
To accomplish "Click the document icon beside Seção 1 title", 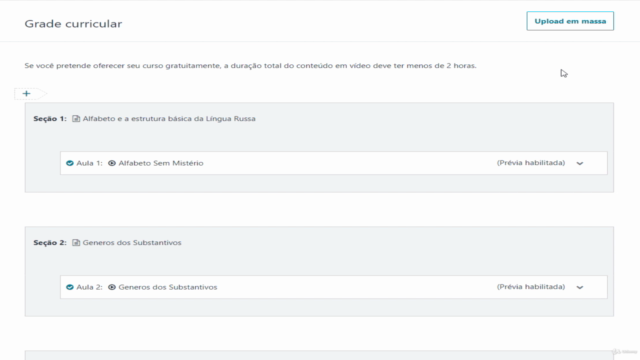I will coord(76,119).
